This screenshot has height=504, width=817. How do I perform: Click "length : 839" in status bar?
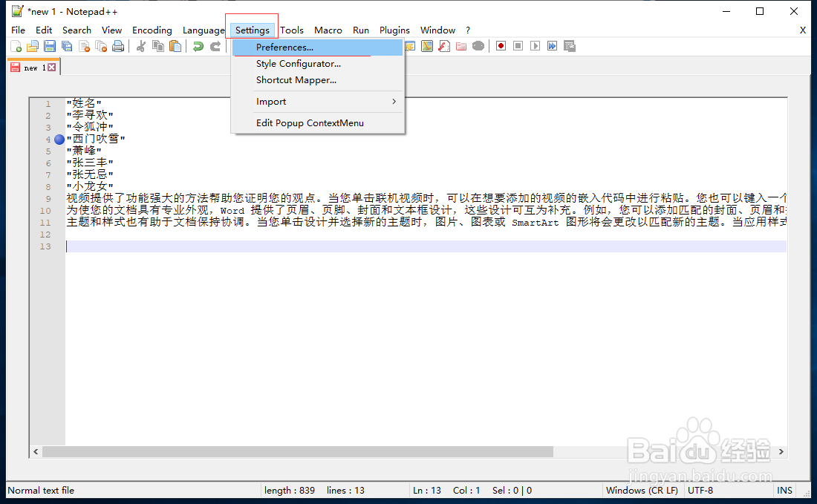click(x=289, y=491)
